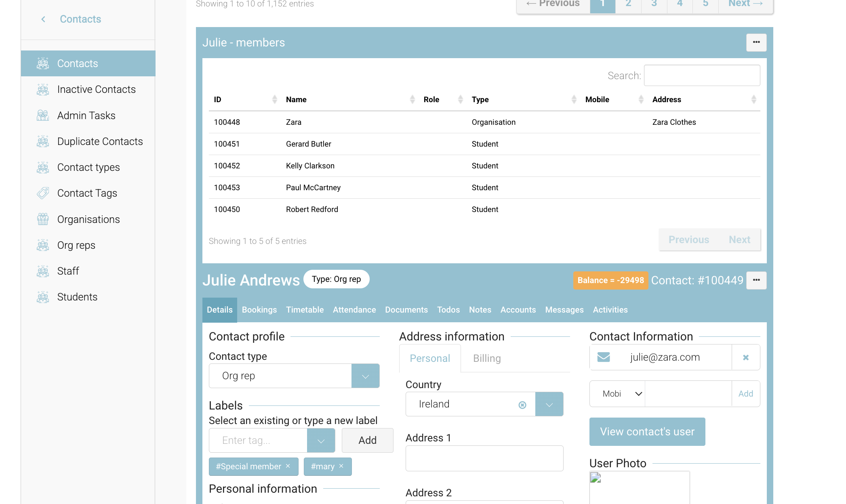Click the members Search input field
Screen dimensions: 846x504
coord(701,76)
